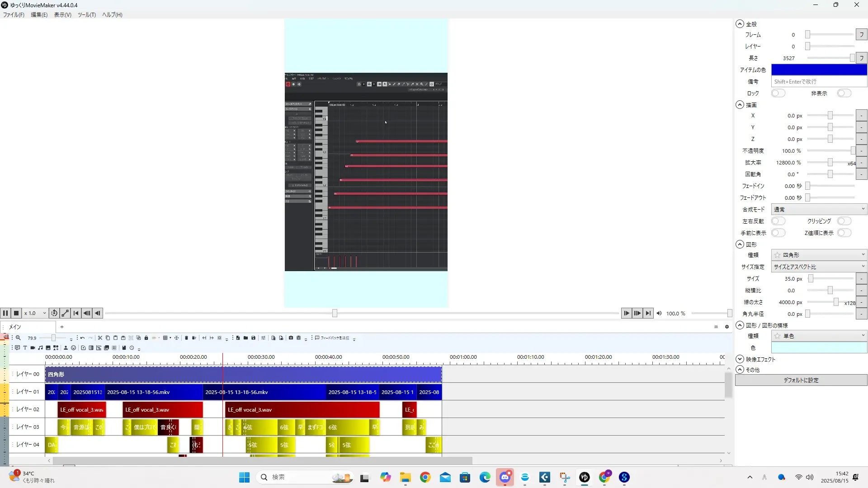Add a video item with camera icon
This screenshot has height=488, width=868.
click(33, 347)
